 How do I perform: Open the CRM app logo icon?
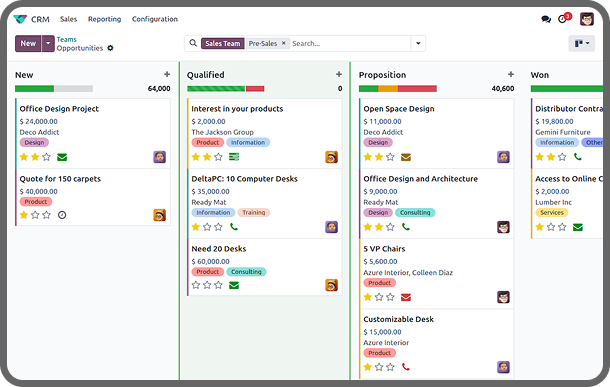click(20, 19)
